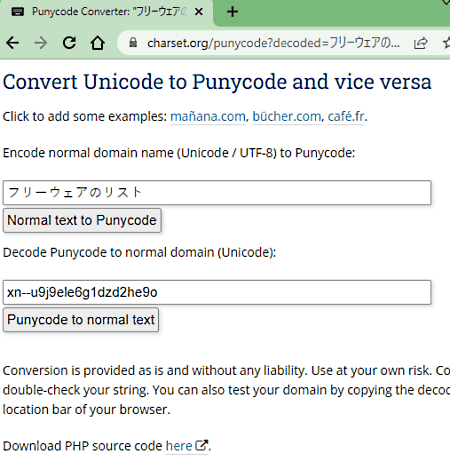Click the browser forward arrow
Screen dimensions: 450x463
coord(41,43)
